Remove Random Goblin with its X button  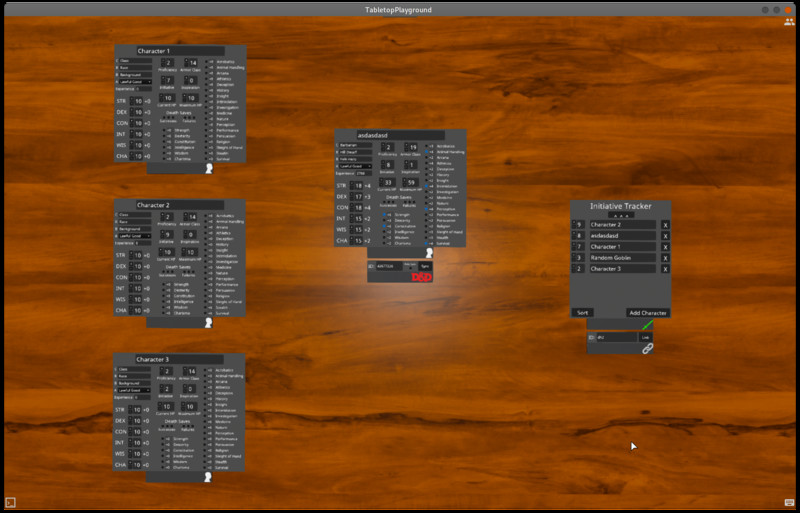pos(665,258)
